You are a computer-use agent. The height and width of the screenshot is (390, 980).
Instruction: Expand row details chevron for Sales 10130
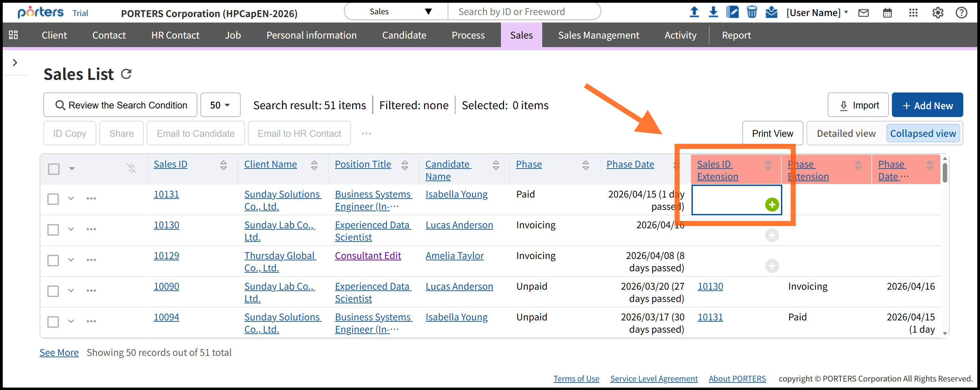coord(71,229)
